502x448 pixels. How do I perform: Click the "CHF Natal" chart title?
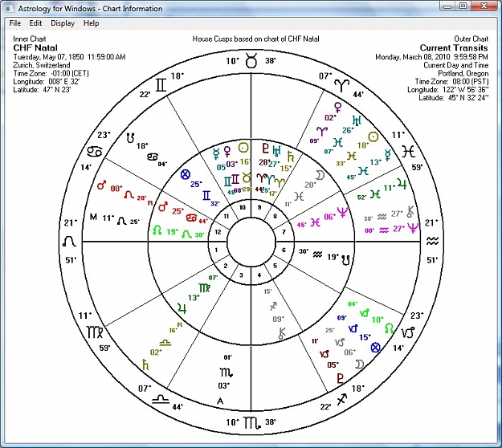coord(35,48)
